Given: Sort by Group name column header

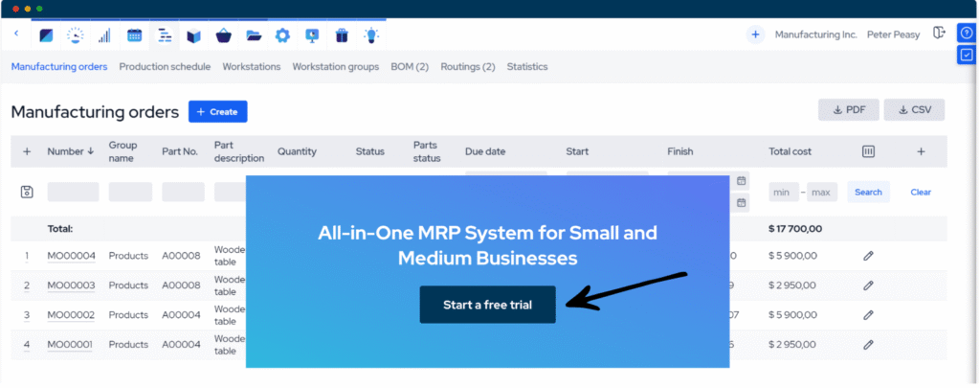Looking at the screenshot, I should 122,151.
